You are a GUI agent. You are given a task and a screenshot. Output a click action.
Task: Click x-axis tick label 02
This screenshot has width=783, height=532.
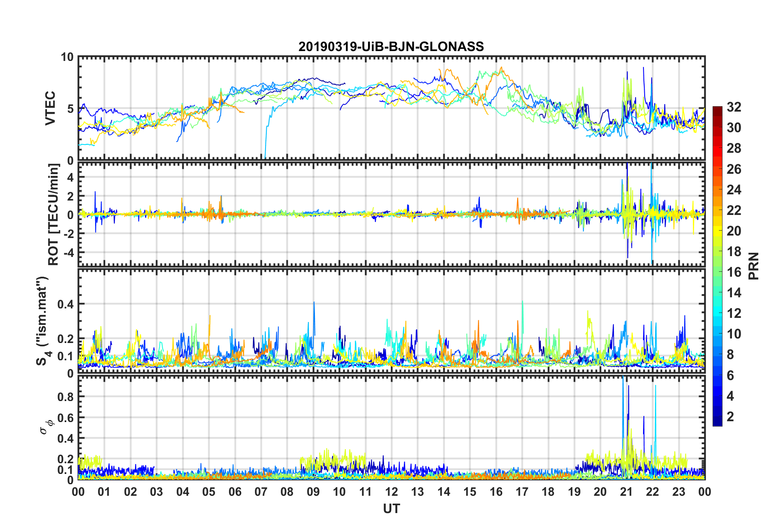130,492
